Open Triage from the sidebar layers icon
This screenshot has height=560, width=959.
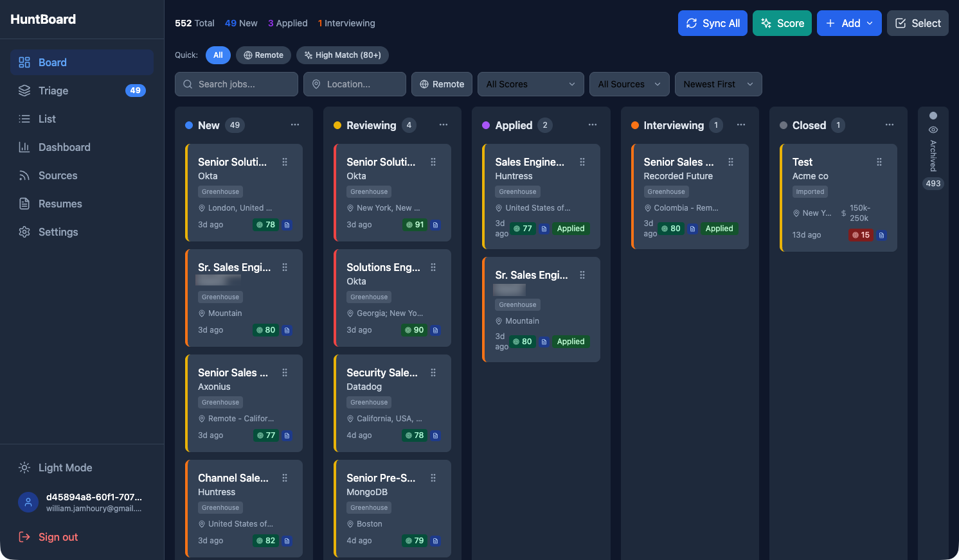(x=24, y=91)
